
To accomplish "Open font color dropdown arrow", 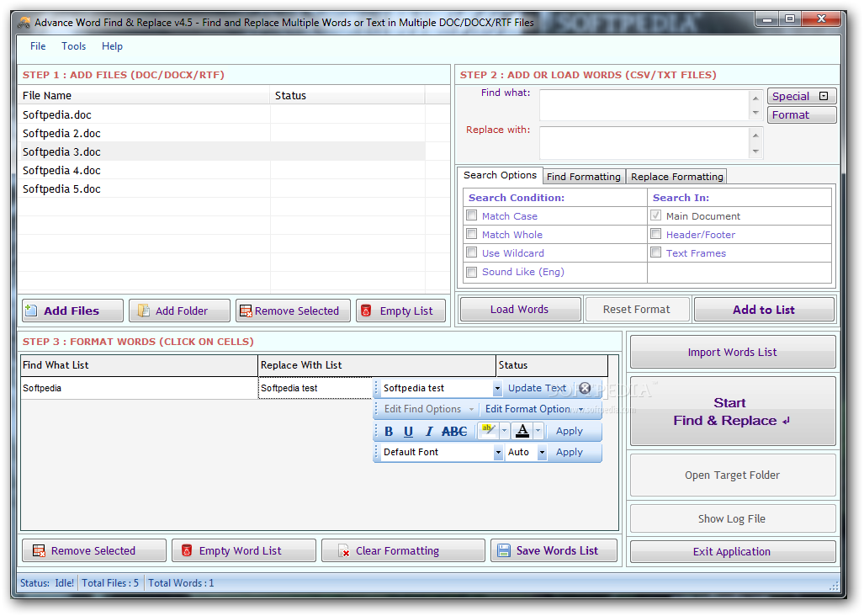I will click(538, 431).
